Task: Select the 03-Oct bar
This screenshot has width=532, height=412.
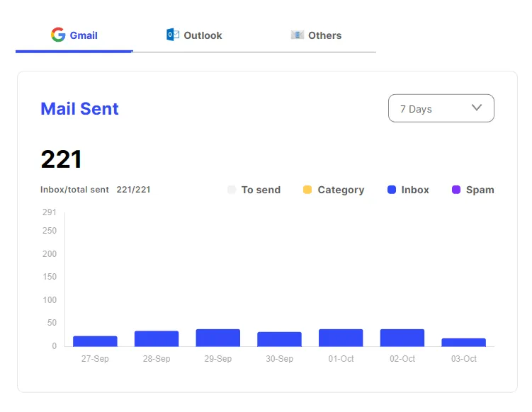Action: click(464, 343)
